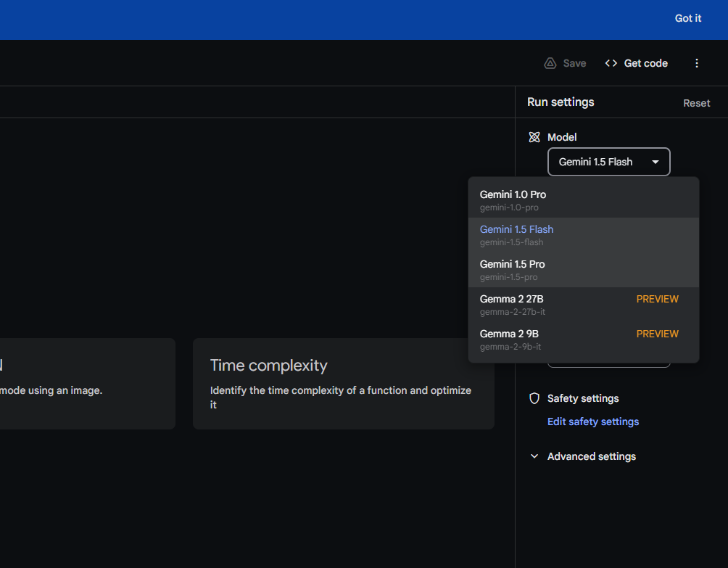Open Edit safety settings link
Image resolution: width=728 pixels, height=568 pixels.
pos(593,421)
